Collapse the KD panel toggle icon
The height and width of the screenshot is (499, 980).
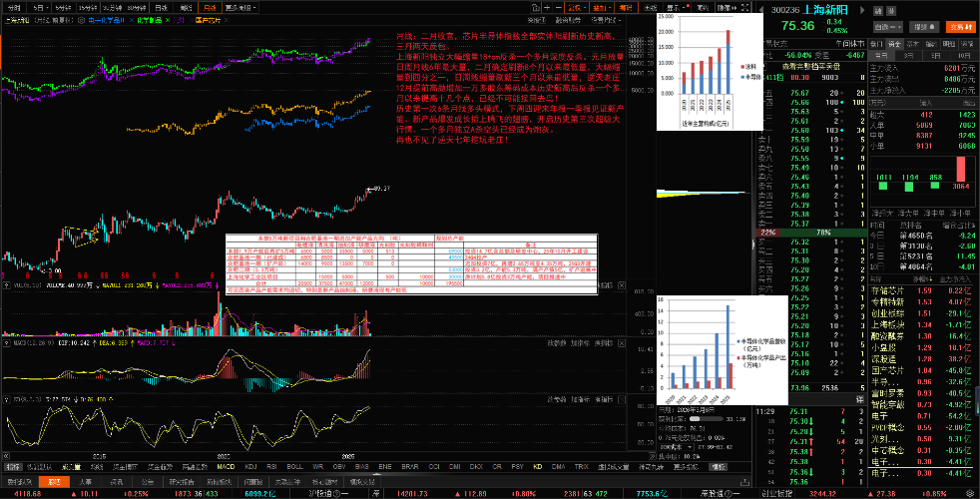tap(6, 399)
